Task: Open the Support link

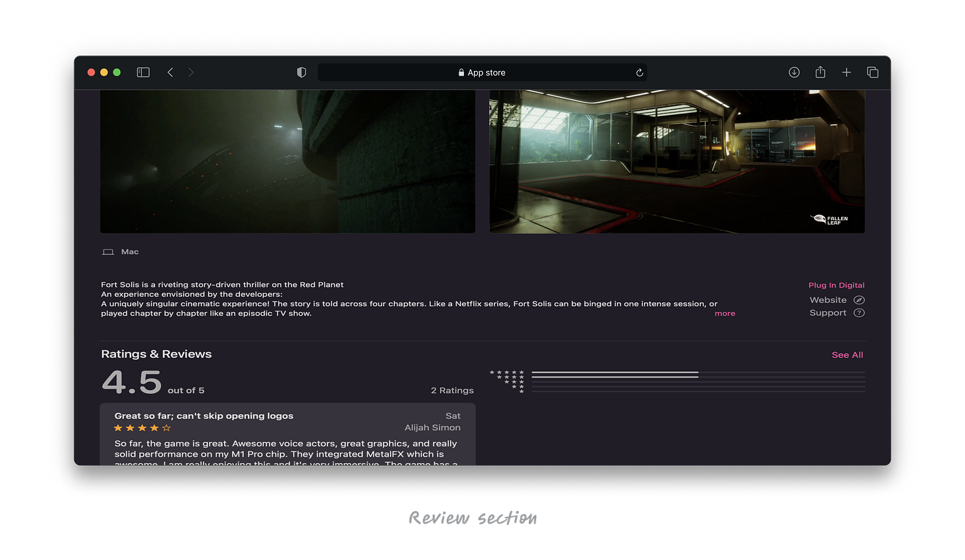Action: (x=828, y=313)
